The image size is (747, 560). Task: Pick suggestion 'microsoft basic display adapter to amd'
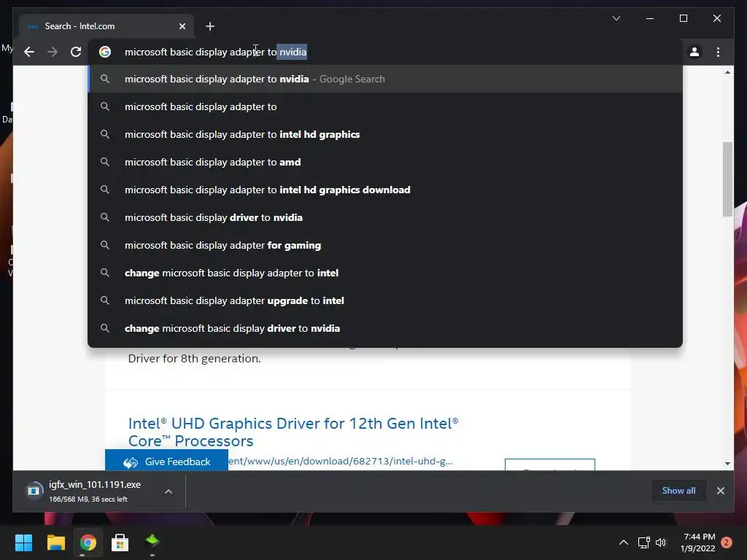click(x=385, y=162)
